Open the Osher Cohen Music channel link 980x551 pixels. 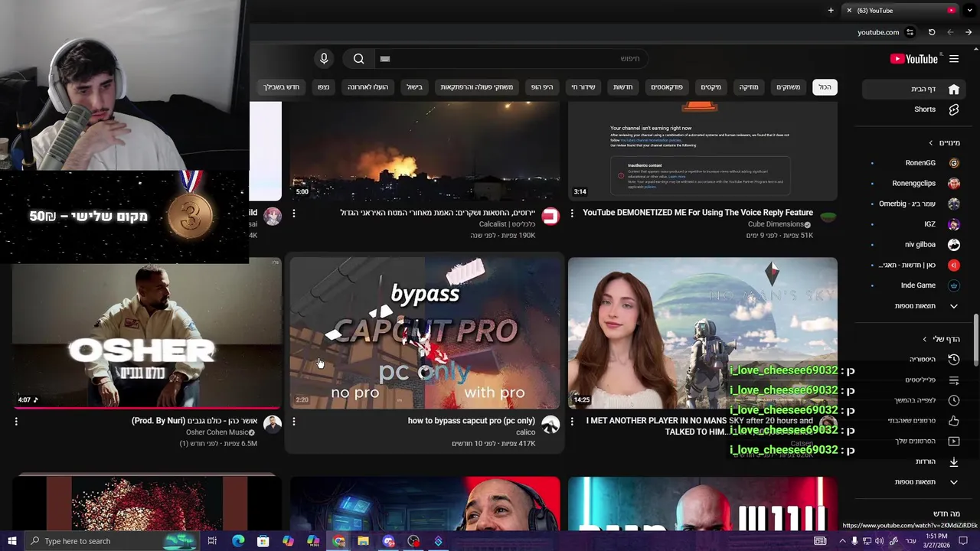[217, 432]
